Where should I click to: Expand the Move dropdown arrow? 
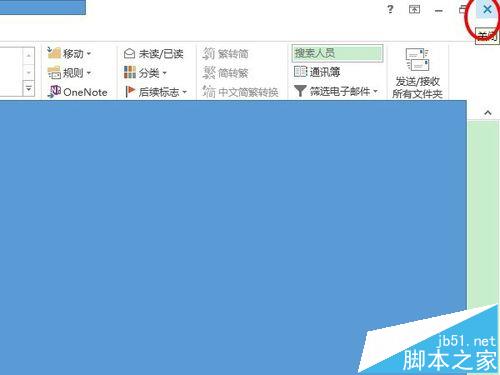(89, 53)
